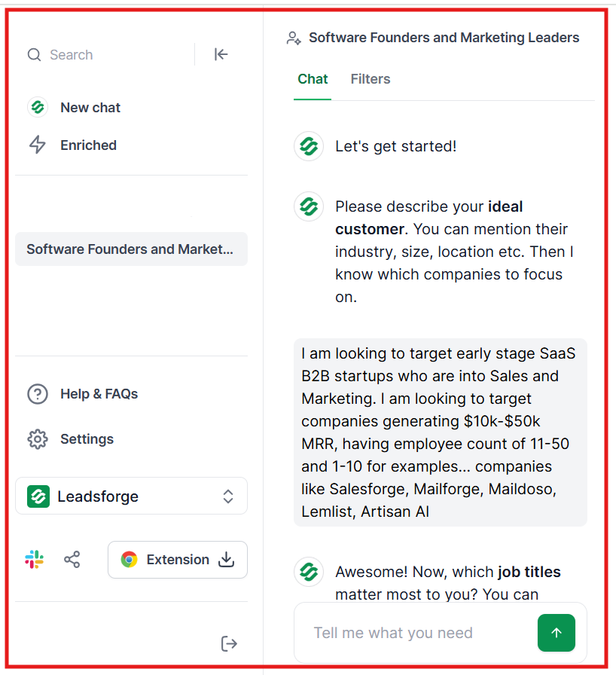This screenshot has width=616, height=675.
Task: Open the Enriched section
Action: tap(88, 145)
